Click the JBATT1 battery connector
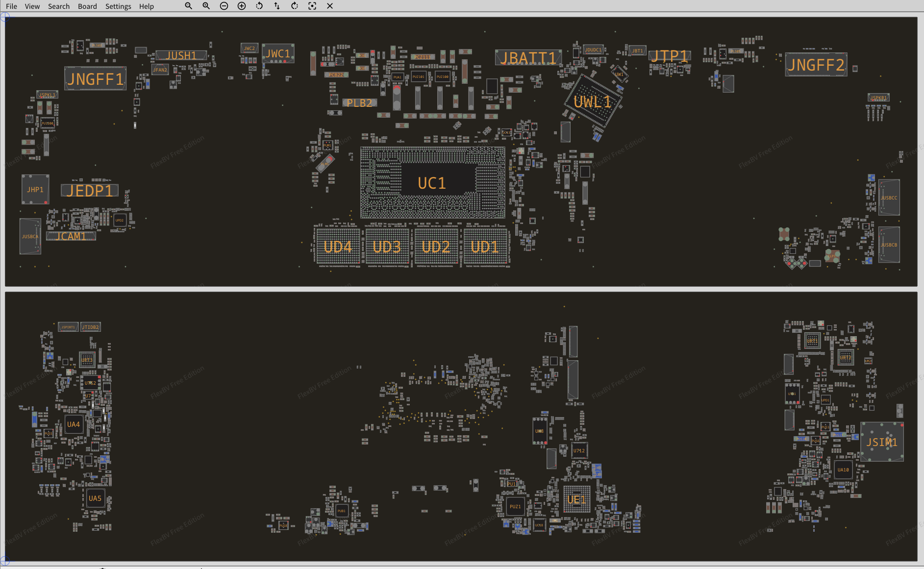Viewport: 924px width, 569px height. (528, 58)
